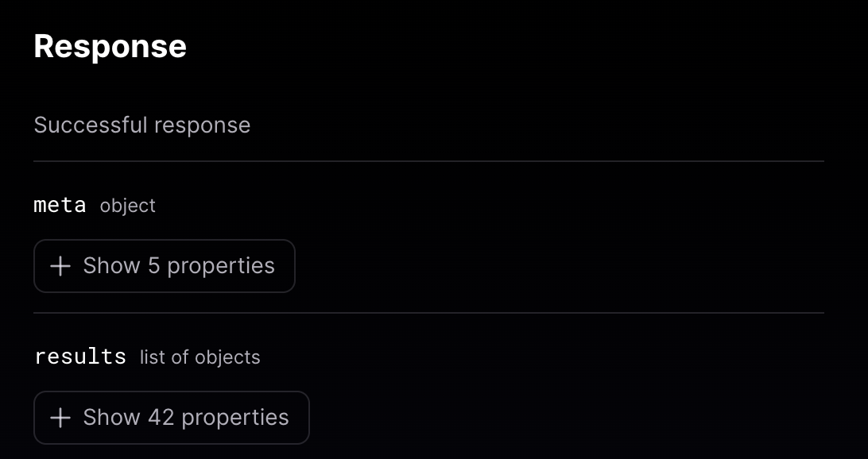Click the word "Show" in the meta expander
Screen dimensions: 868x459
111,266
